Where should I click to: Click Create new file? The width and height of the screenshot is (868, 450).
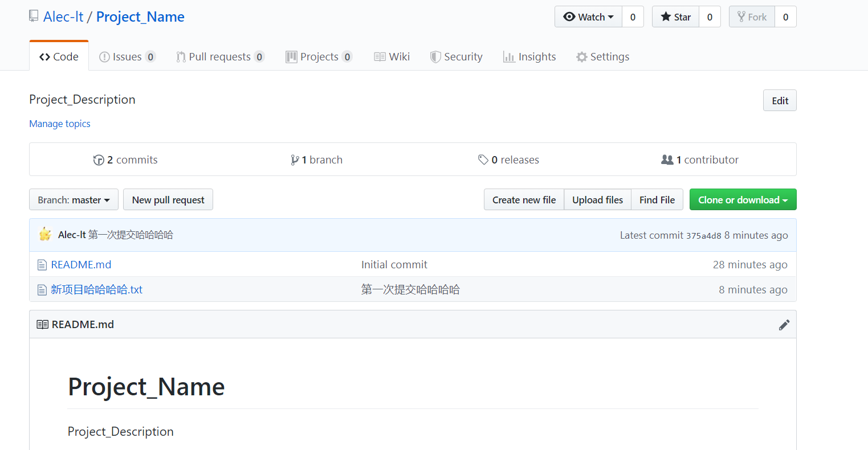[x=524, y=199]
